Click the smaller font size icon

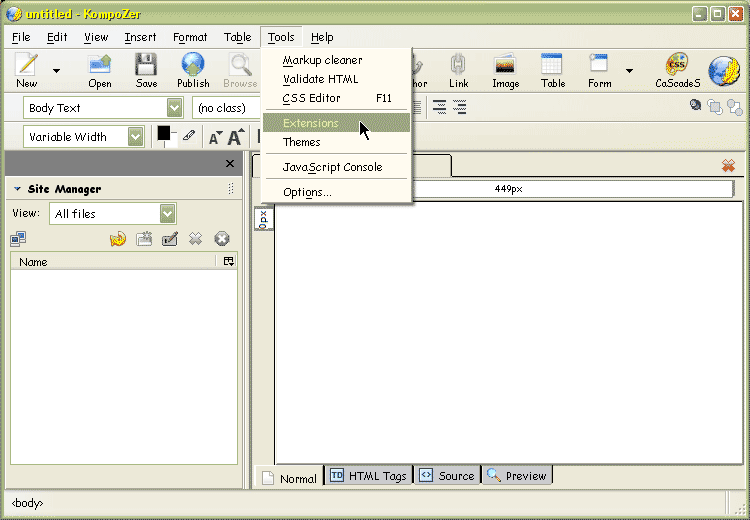[x=216, y=138]
